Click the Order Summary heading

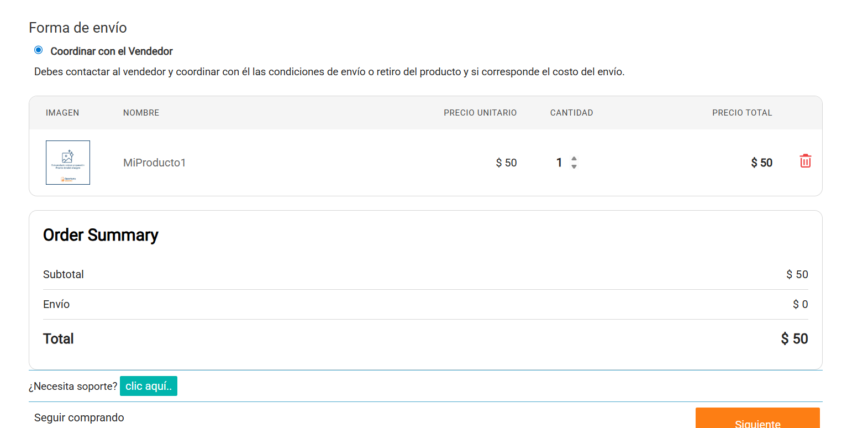[x=101, y=235]
